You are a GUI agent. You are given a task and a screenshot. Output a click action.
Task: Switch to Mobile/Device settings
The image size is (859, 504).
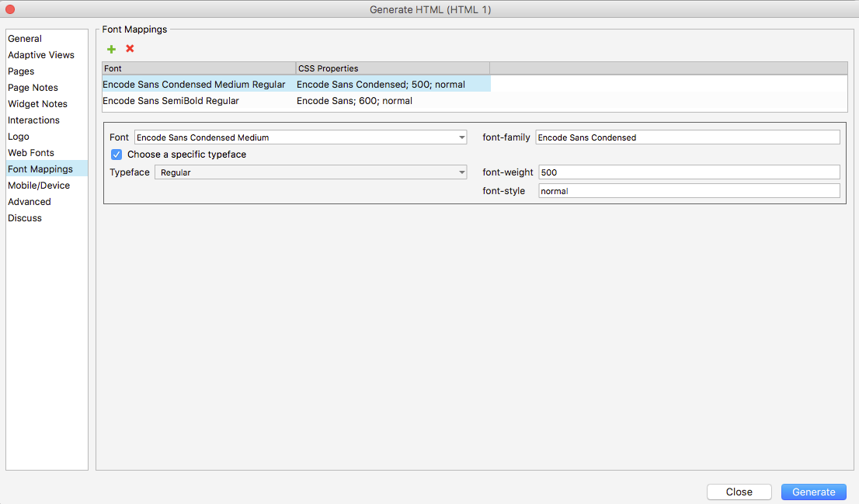(x=39, y=186)
